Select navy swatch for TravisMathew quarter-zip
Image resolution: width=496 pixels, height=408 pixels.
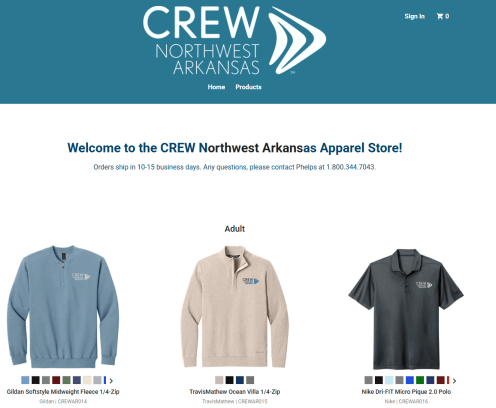point(240,380)
